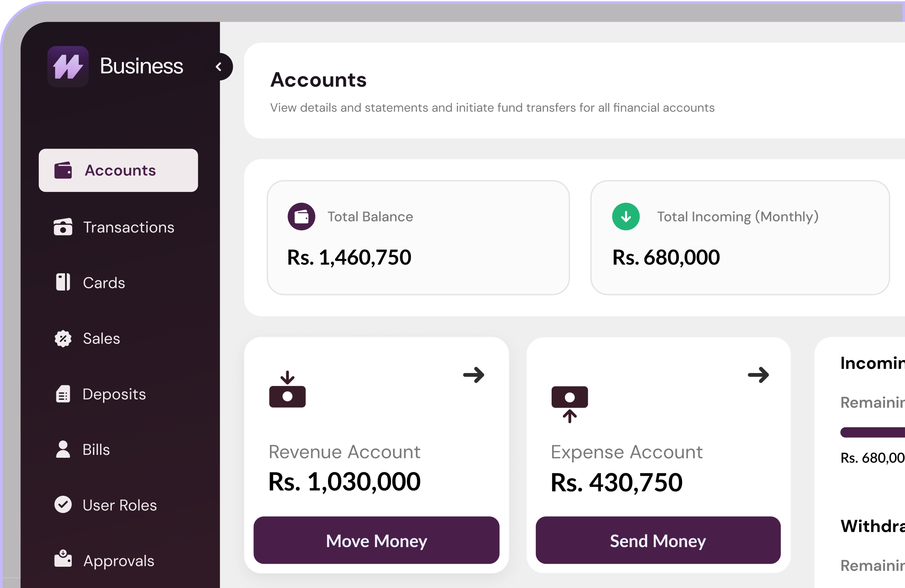The image size is (905, 588).
Task: Click the Total Balance wallet icon
Action: (301, 217)
